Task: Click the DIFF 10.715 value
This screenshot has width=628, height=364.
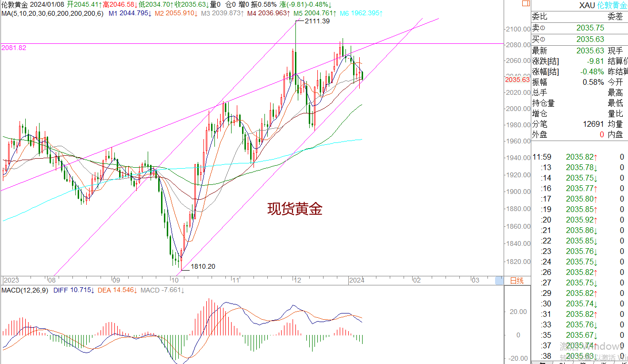Action: coord(75,290)
